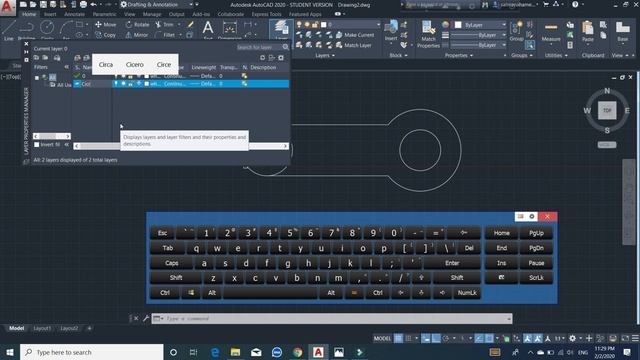Expand the Block panel title
Screen dimensions: 640x360
398,55
